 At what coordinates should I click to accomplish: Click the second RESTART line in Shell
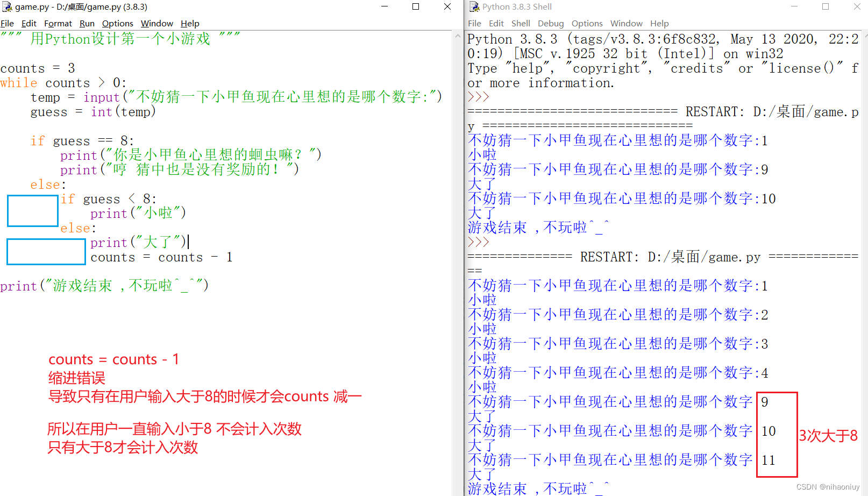coord(663,257)
